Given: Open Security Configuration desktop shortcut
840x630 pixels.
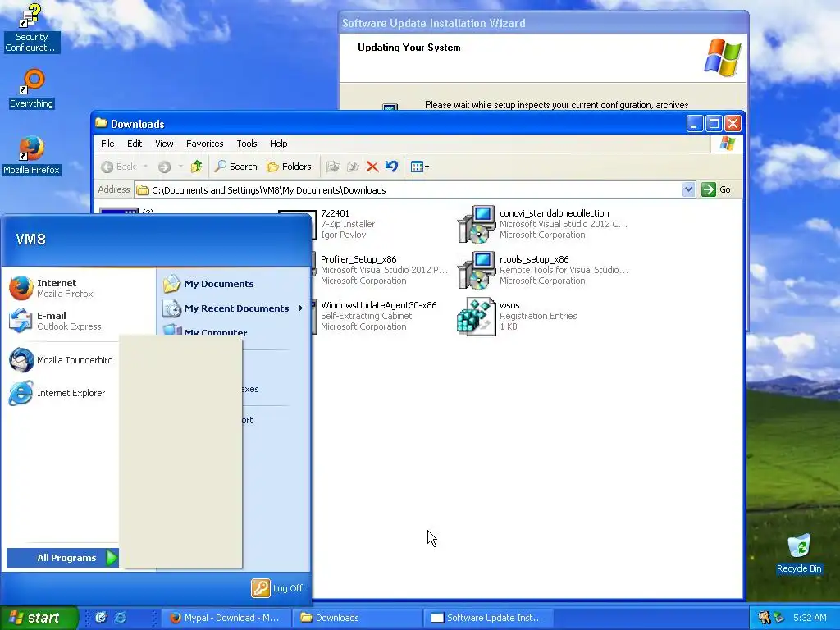Looking at the screenshot, I should [x=31, y=28].
